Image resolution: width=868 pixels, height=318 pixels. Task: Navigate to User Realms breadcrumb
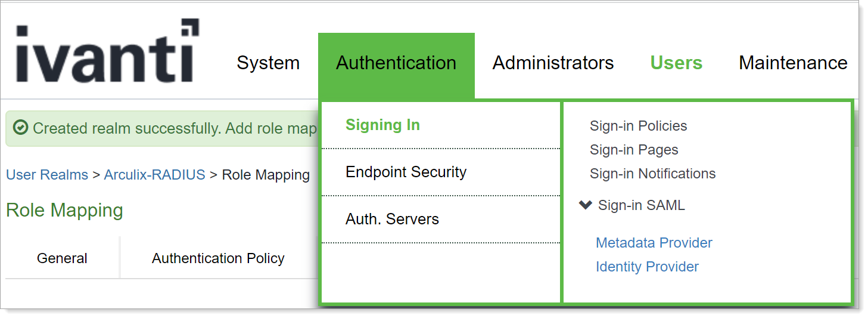click(47, 175)
